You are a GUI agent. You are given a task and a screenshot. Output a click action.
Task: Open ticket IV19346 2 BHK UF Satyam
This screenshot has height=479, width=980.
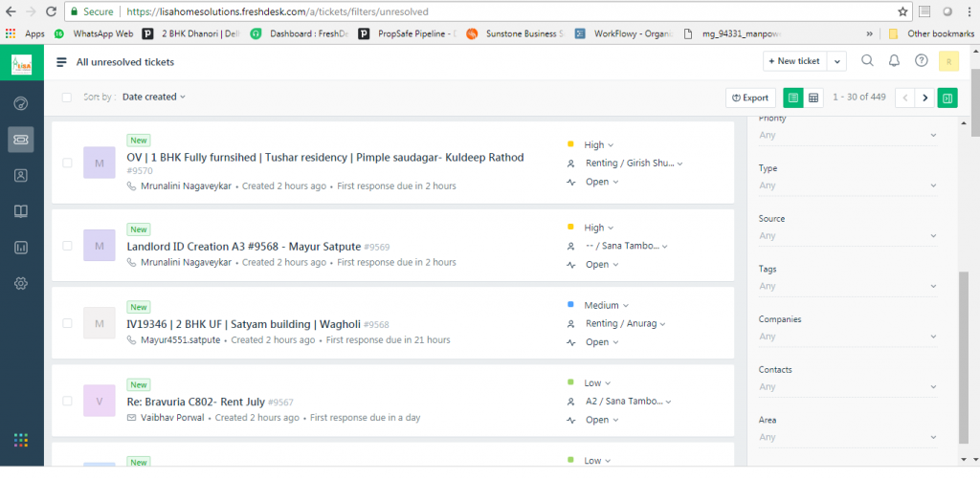(x=244, y=324)
